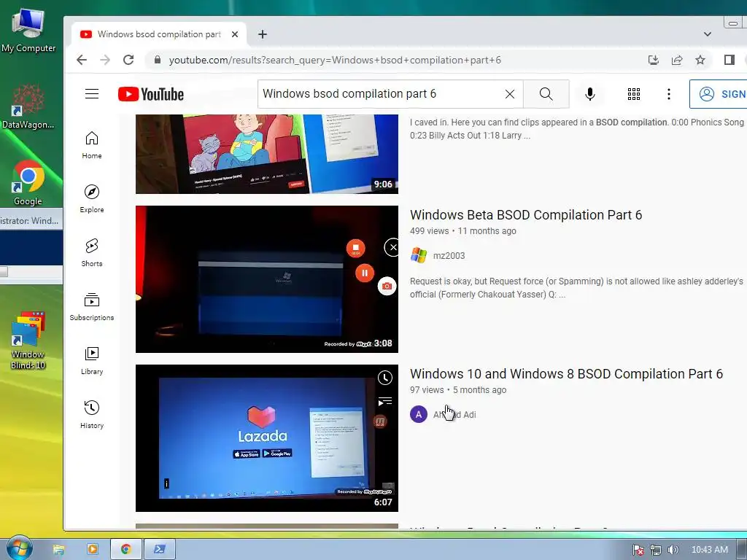Click the PowerShell taskbar button
747x560 pixels.
[160, 549]
